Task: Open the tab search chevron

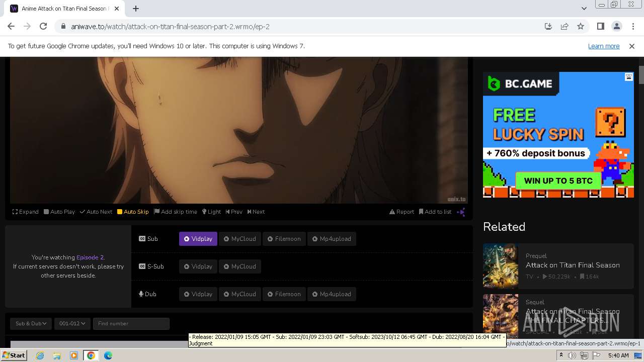Action: pos(584,9)
